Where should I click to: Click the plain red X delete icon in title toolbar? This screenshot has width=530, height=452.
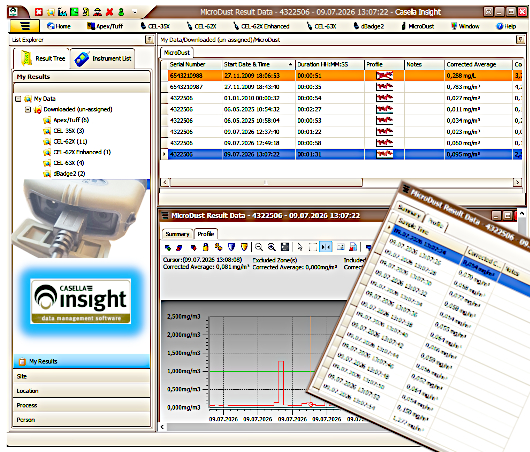110,12
